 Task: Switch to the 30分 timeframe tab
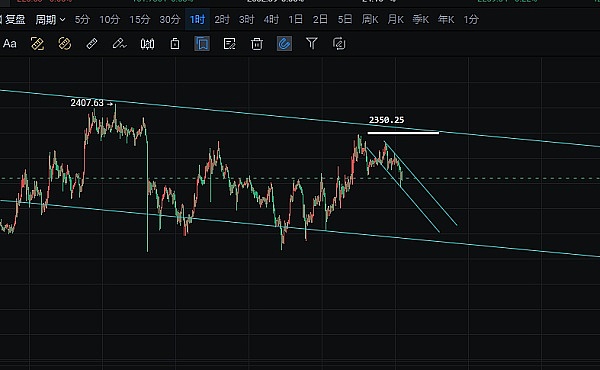click(x=170, y=20)
